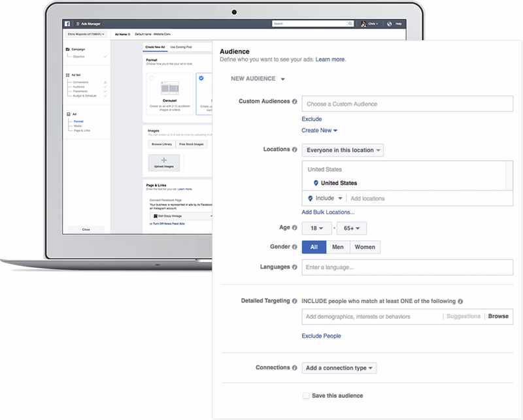This screenshot has height=420, width=523.
Task: Enable the Save this audience checkbox
Action: coord(306,395)
